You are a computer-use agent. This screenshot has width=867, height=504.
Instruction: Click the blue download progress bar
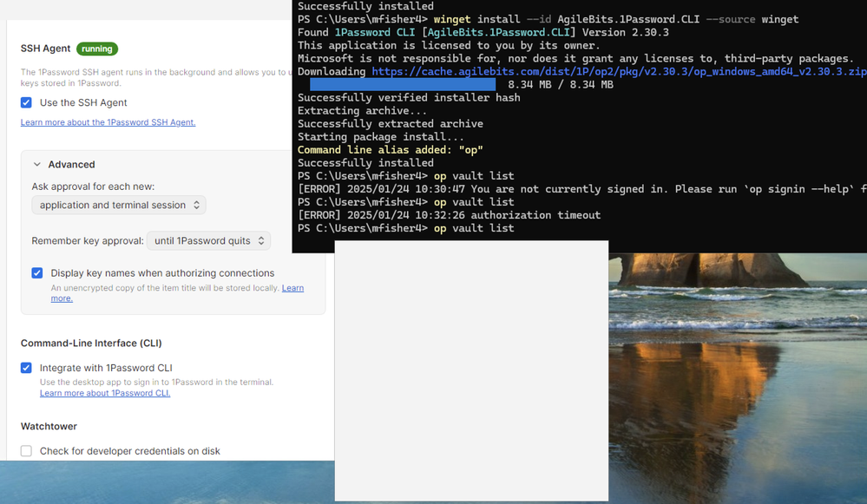[403, 85]
